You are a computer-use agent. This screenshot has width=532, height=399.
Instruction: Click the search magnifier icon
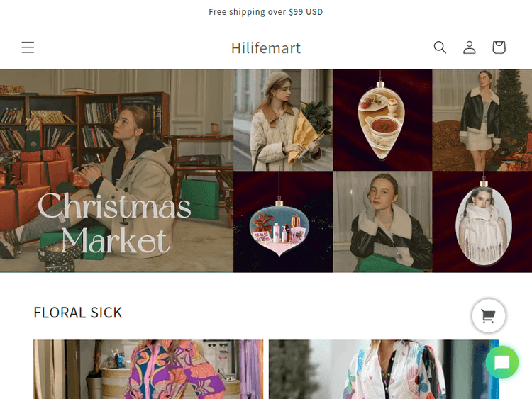pos(440,47)
